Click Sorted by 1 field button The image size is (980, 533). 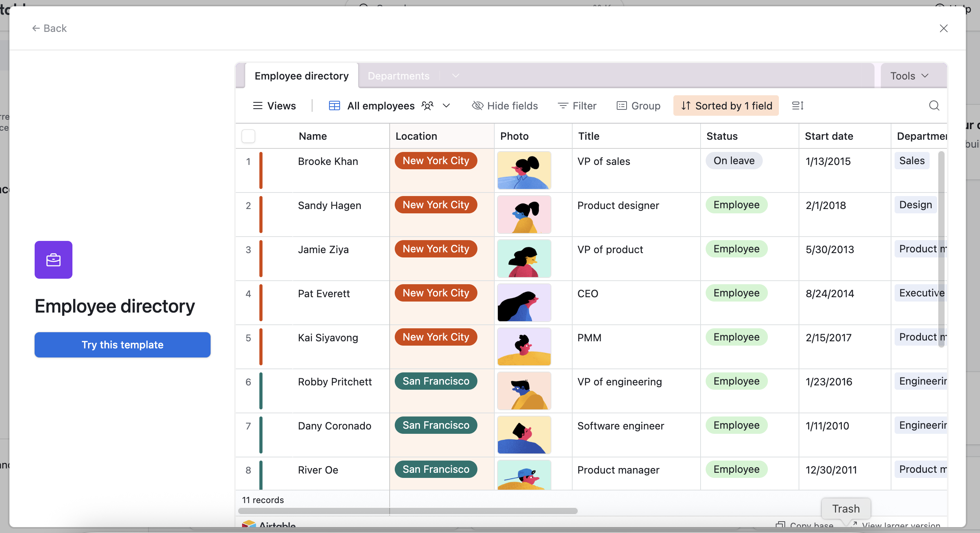coord(726,105)
